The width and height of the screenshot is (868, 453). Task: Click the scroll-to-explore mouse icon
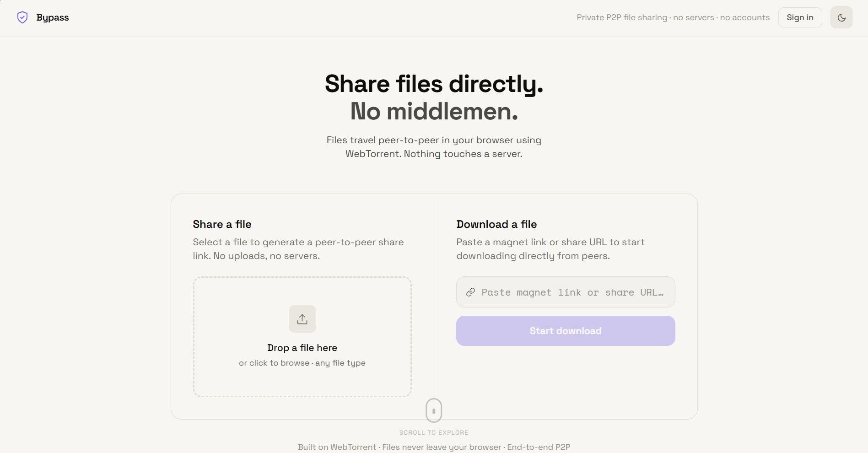point(434,410)
